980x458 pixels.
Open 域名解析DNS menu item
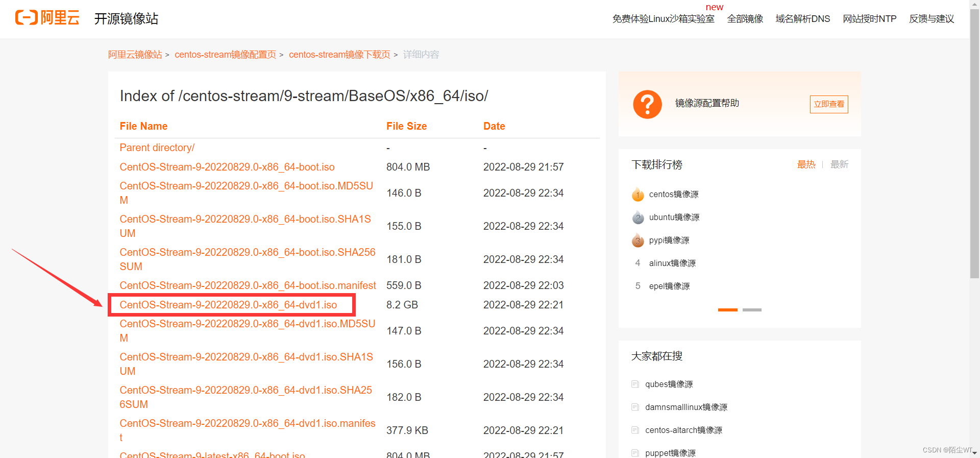coord(802,19)
